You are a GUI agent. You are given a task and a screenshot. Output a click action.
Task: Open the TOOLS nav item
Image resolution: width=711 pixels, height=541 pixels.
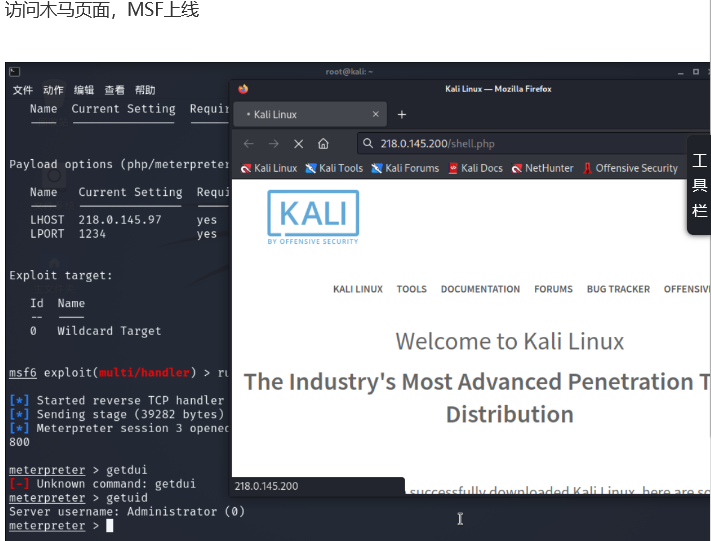tap(412, 289)
